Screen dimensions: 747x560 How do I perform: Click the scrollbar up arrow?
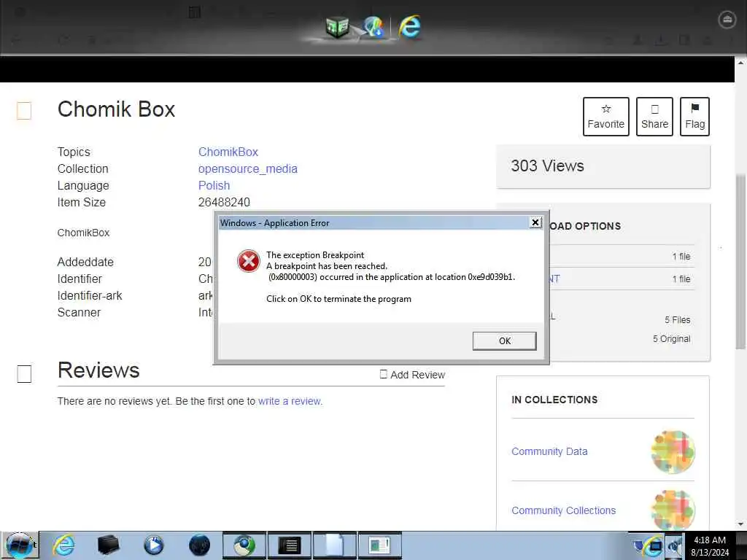coord(740,63)
